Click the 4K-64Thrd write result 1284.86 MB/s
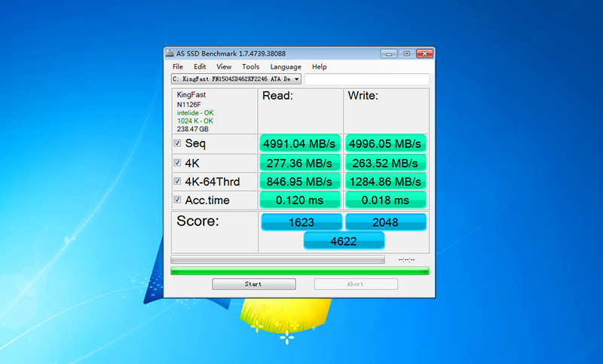Image resolution: width=603 pixels, height=364 pixels. tap(385, 182)
